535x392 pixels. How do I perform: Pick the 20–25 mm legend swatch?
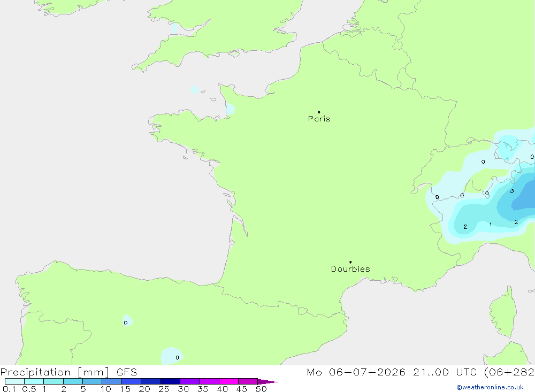click(x=151, y=381)
